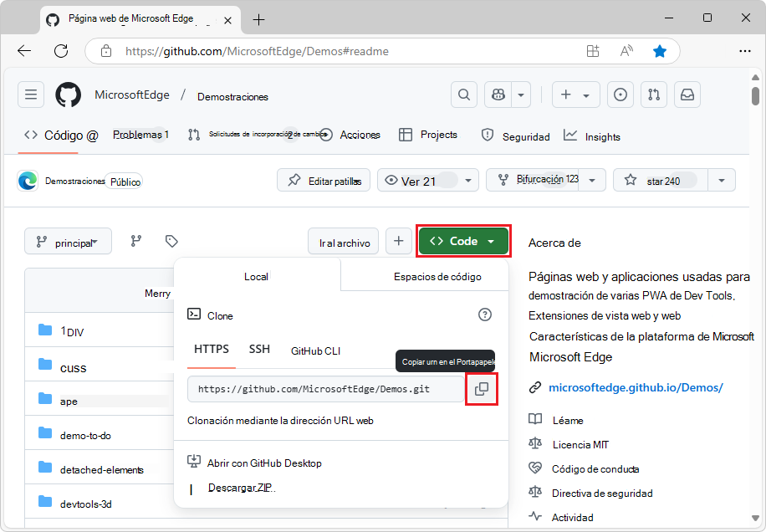The height and width of the screenshot is (532, 766).
Task: Open the notifications inbox icon
Action: click(687, 95)
